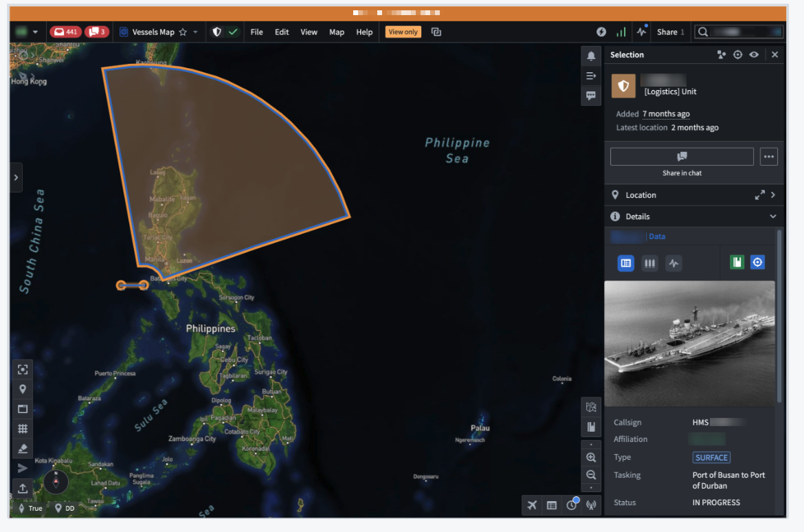This screenshot has height=532, width=804.
Task: Select the eraser tool on left toolbar
Action: click(23, 448)
